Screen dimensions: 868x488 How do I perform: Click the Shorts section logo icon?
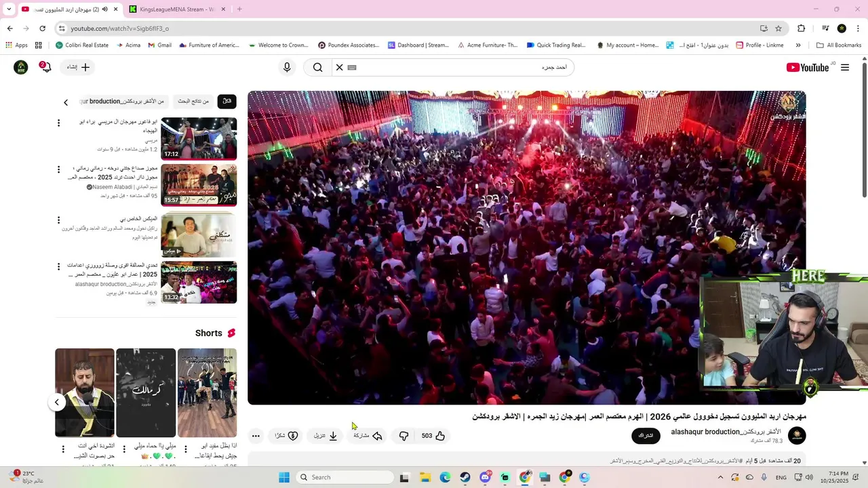point(231,333)
